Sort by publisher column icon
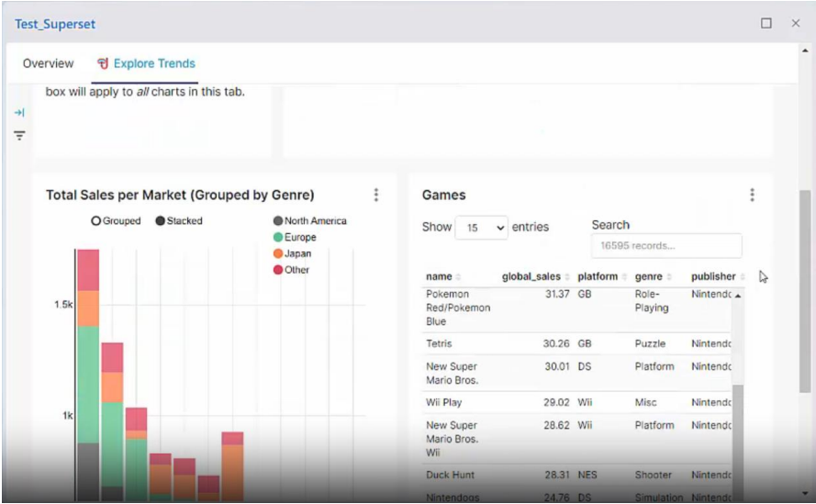The width and height of the screenshot is (816, 504). (x=743, y=277)
